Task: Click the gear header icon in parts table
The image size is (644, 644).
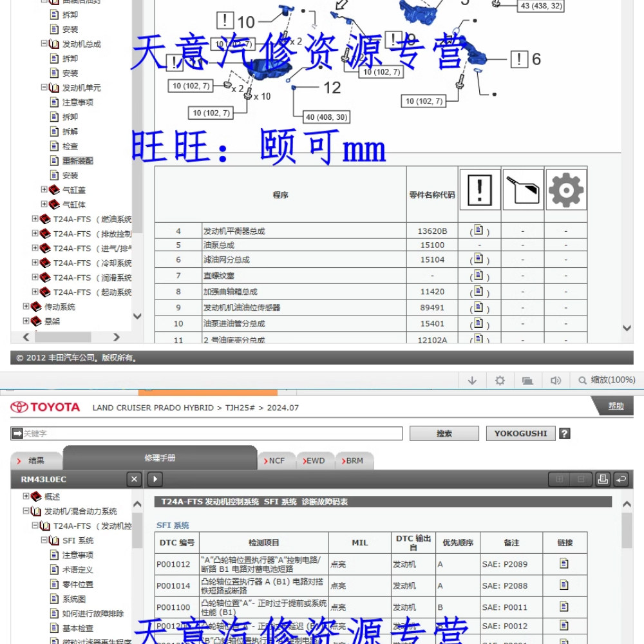Action: coord(566,190)
